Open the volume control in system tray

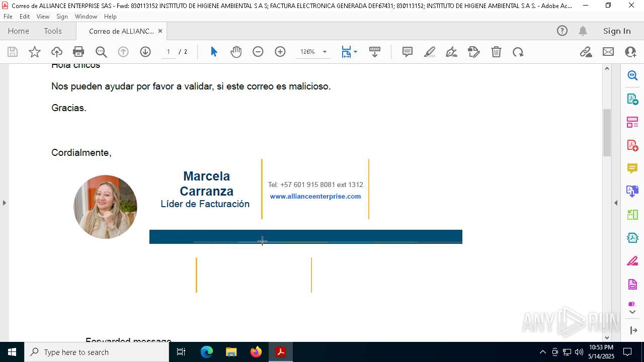tap(579, 352)
